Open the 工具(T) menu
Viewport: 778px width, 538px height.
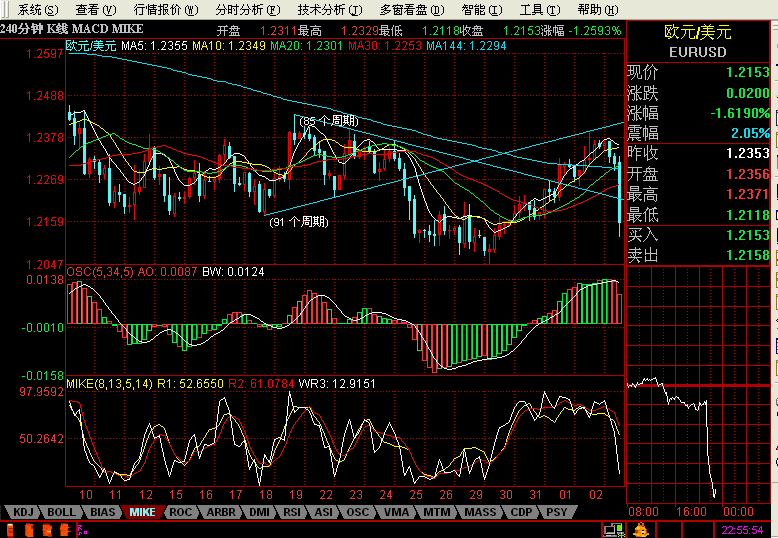tap(540, 9)
